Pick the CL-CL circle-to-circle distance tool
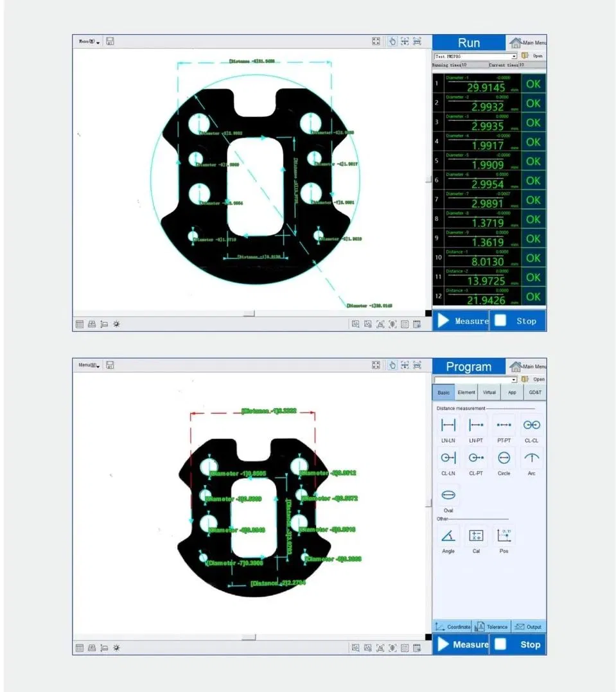Image resolution: width=616 pixels, height=692 pixels. 531,425
